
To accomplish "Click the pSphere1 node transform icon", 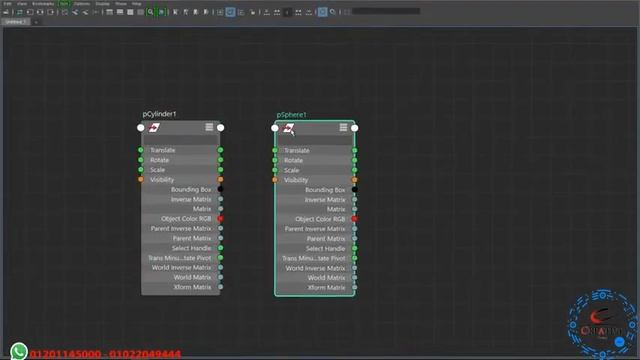I will coord(288,128).
